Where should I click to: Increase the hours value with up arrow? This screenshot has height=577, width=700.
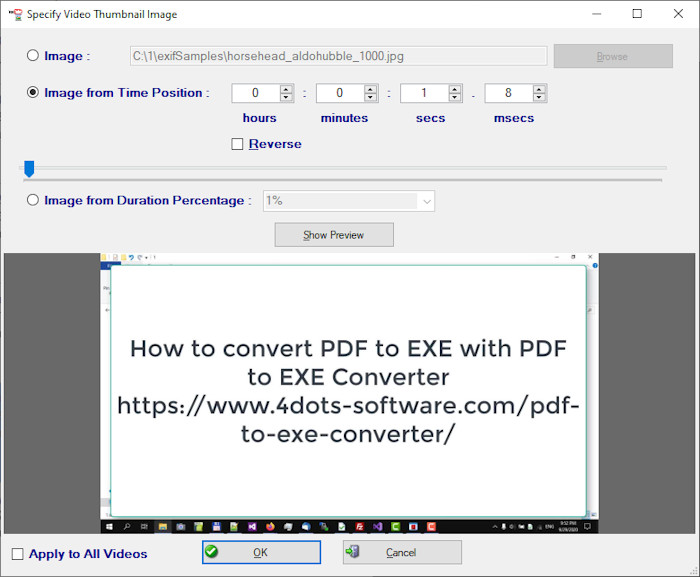coord(286,88)
